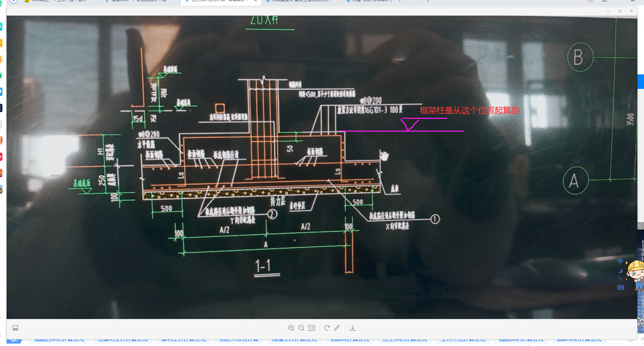The image size is (644, 346).
Task: Zoom in on the drawing image
Action: tap(291, 328)
